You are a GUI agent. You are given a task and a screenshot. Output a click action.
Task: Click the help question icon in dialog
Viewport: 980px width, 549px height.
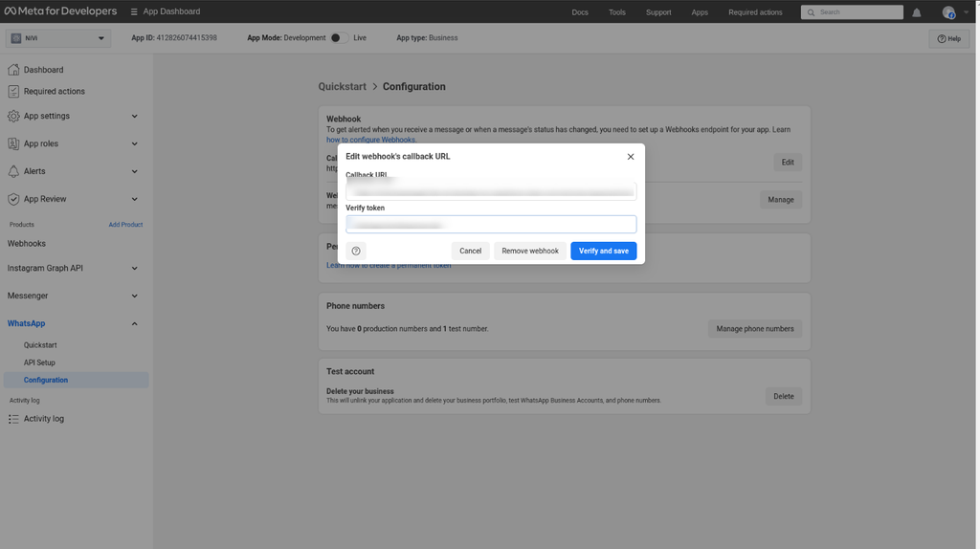coord(356,252)
